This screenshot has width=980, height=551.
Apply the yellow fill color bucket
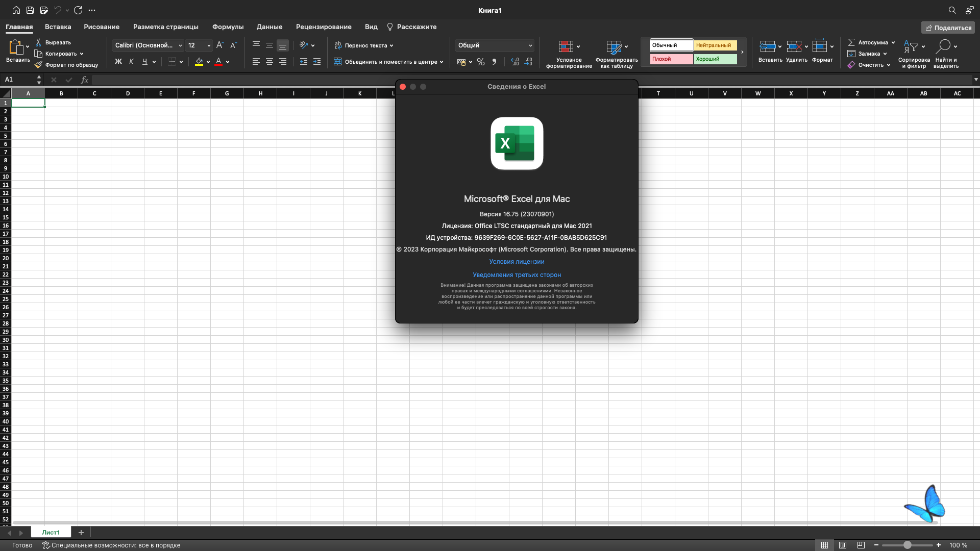click(x=199, y=62)
